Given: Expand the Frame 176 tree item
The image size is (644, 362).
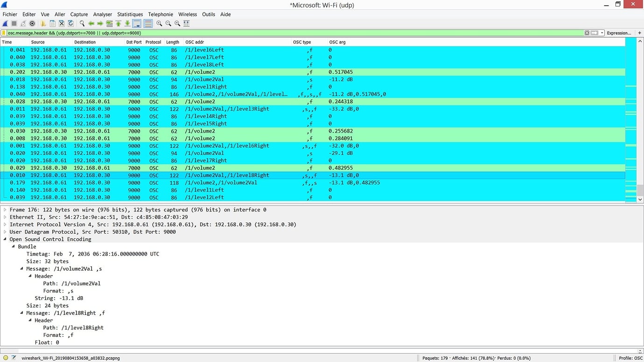Looking at the screenshot, I should tap(5, 209).
